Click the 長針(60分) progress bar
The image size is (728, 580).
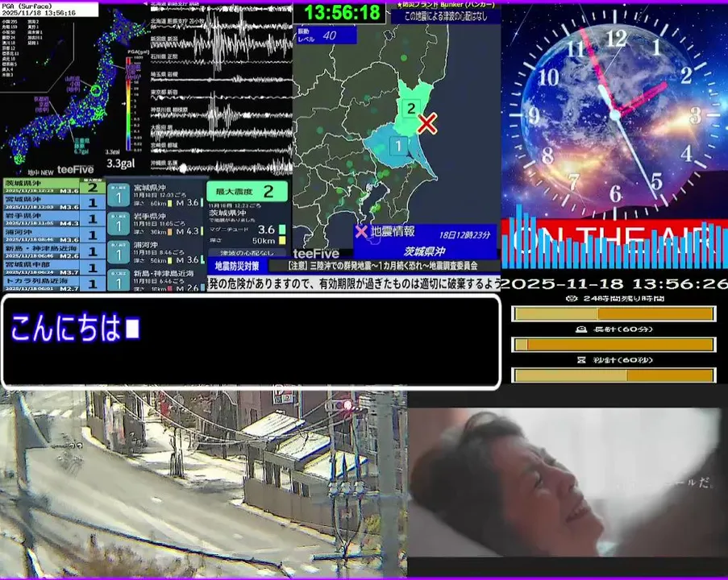tap(614, 345)
